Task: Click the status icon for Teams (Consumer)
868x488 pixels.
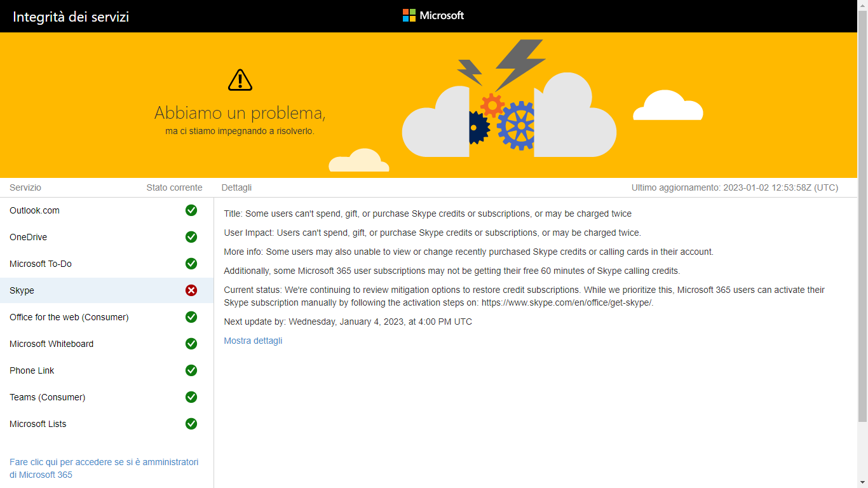Action: [x=191, y=397]
